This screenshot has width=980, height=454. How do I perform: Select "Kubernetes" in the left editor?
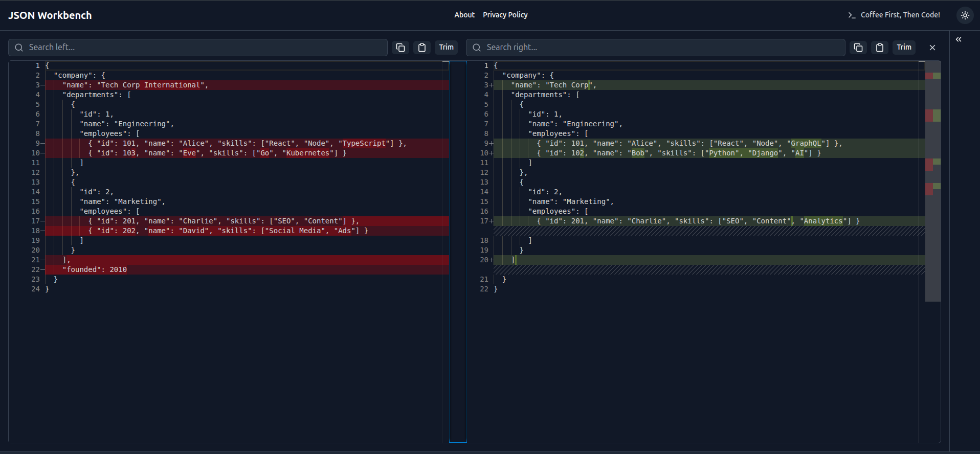(308, 153)
